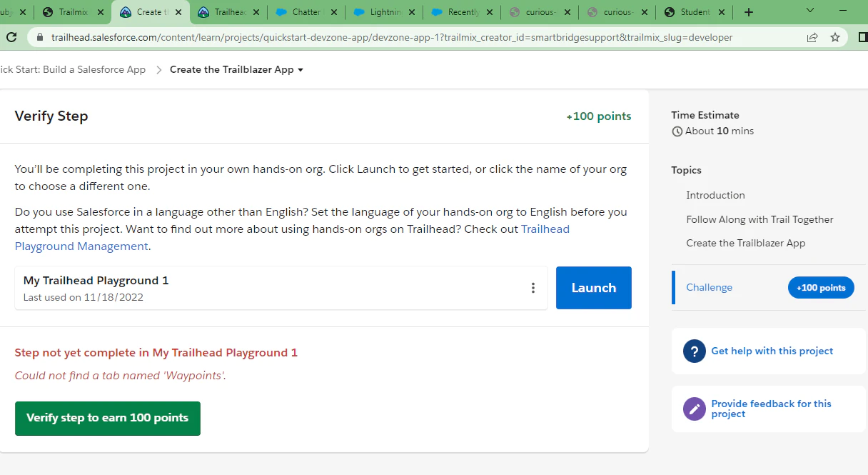The width and height of the screenshot is (868, 475).
Task: Click the clock icon beside time estimate
Action: pos(677,131)
